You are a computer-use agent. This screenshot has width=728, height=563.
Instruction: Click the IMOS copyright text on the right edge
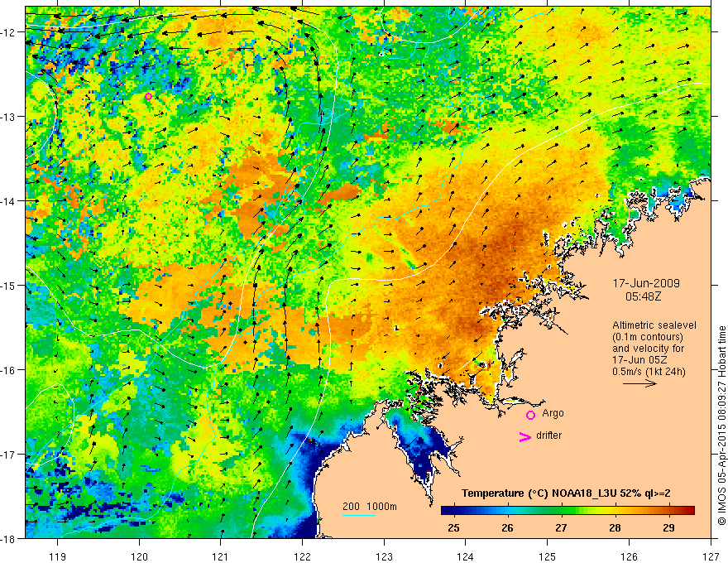click(721, 425)
